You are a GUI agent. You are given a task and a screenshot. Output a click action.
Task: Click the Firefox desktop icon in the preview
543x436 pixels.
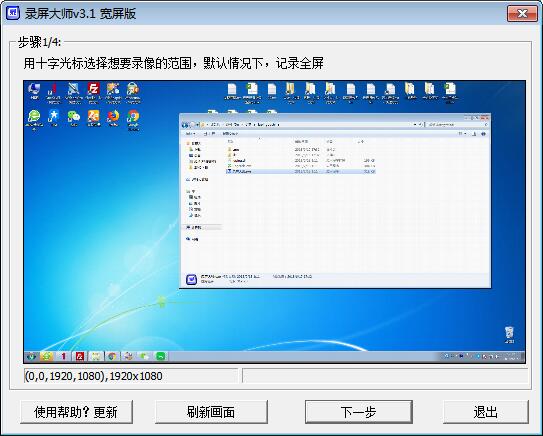[x=113, y=118]
